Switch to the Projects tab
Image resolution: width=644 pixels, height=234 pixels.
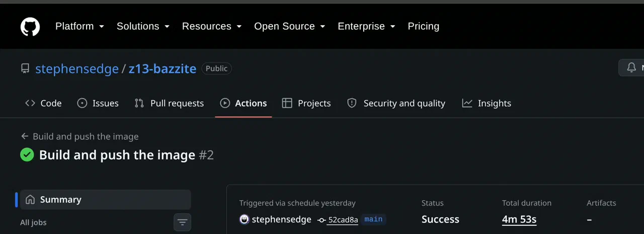coord(306,103)
